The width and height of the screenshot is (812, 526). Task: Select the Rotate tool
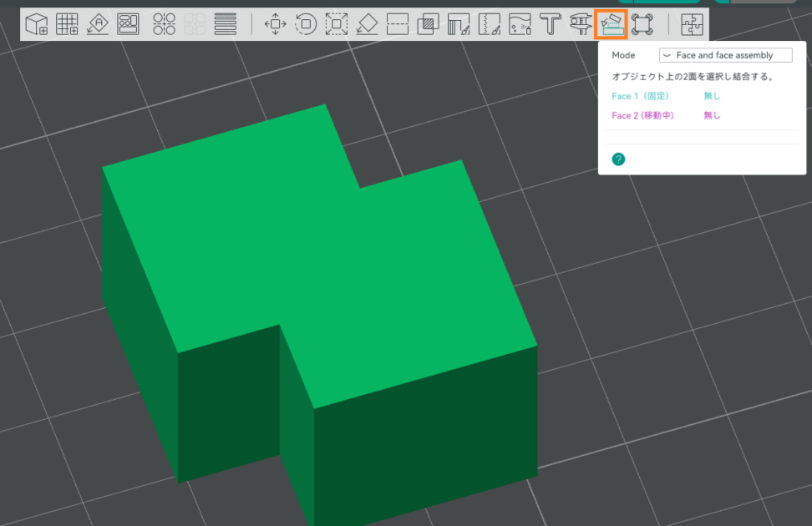point(306,24)
